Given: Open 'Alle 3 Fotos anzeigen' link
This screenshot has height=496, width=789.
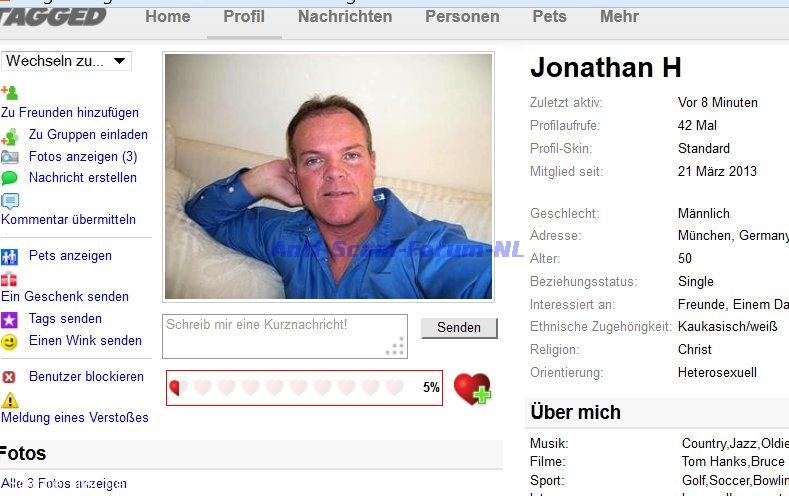Looking at the screenshot, I should coord(64,483).
